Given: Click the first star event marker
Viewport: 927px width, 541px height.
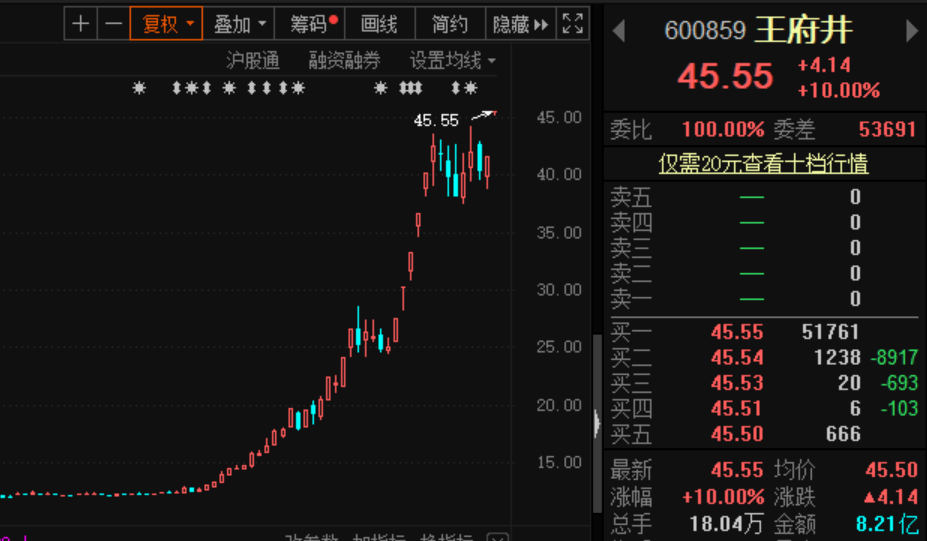Looking at the screenshot, I should click(x=139, y=88).
